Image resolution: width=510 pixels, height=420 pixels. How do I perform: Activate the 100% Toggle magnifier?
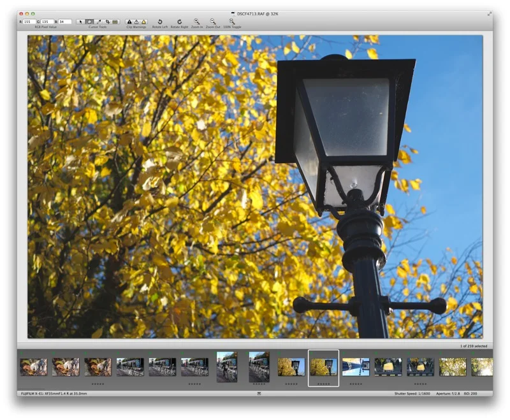coord(231,20)
